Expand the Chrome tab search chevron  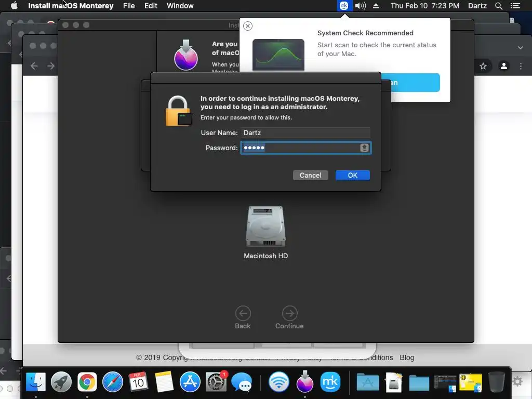tap(521, 48)
